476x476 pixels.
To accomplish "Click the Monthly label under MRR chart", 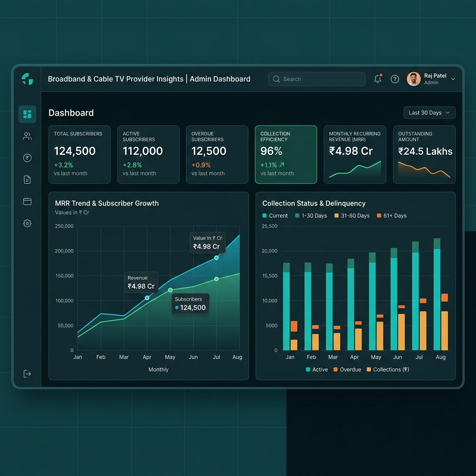I will (158, 370).
